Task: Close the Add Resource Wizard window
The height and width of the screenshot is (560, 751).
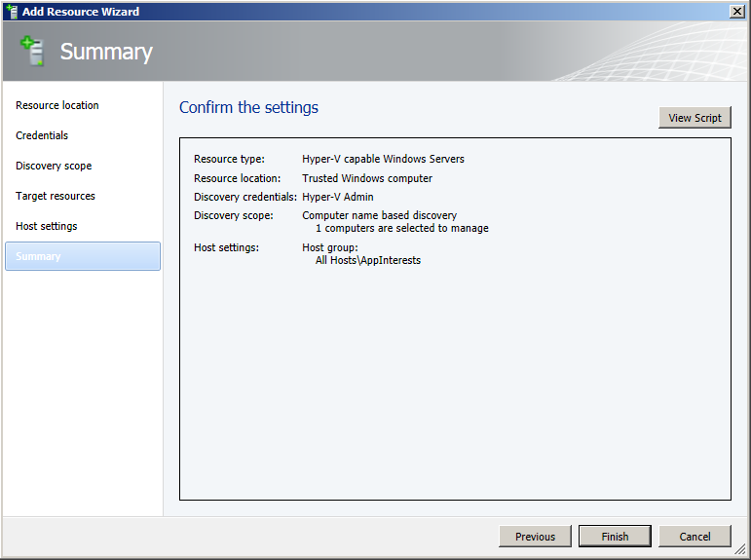Action: pos(737,12)
